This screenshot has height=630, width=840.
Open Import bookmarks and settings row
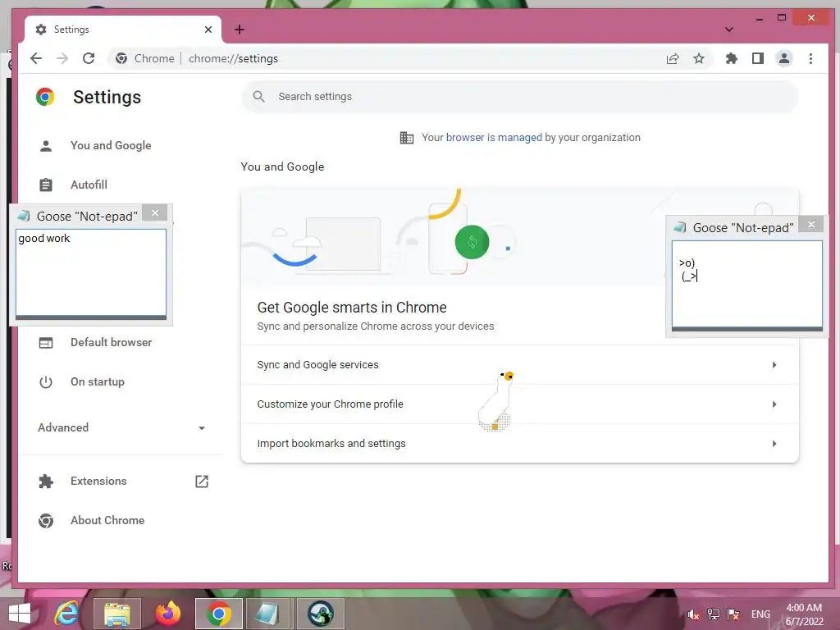(519, 444)
